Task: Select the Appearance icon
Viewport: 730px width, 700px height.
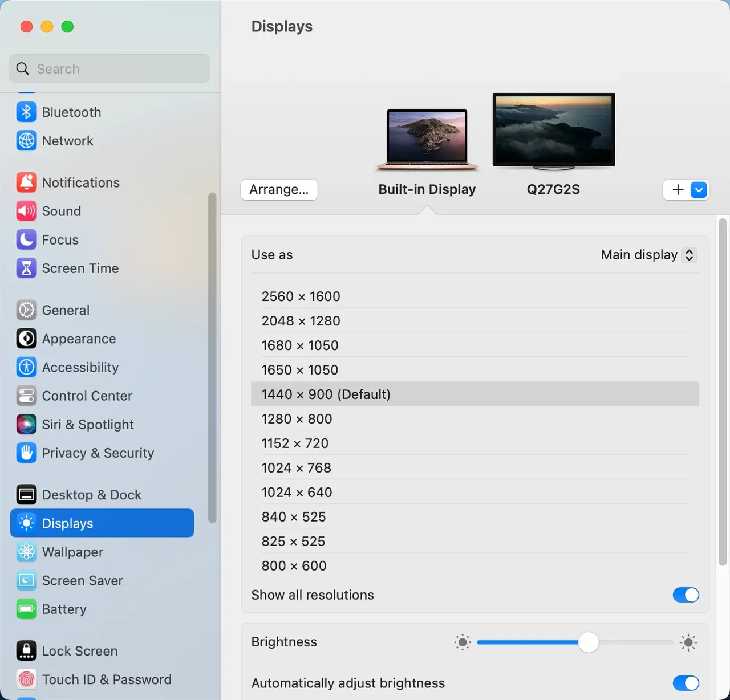Action: pos(26,339)
